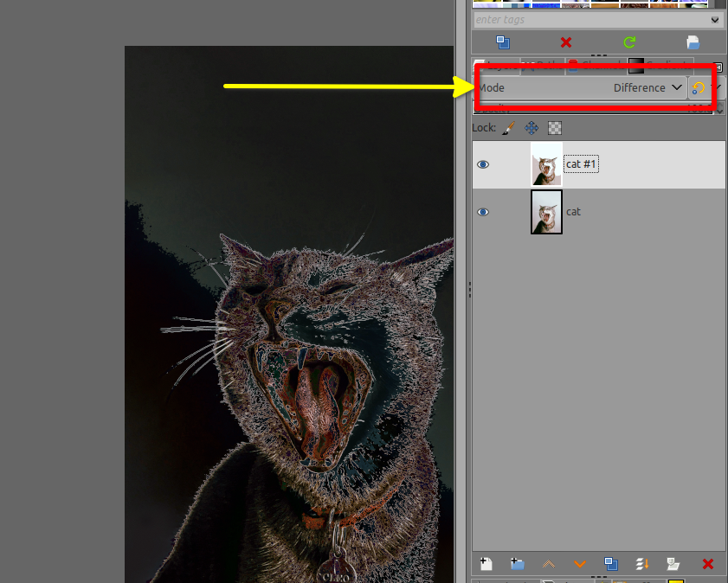Open the Mode dropdown showing Difference
The width and height of the screenshot is (728, 583).
[x=580, y=87]
